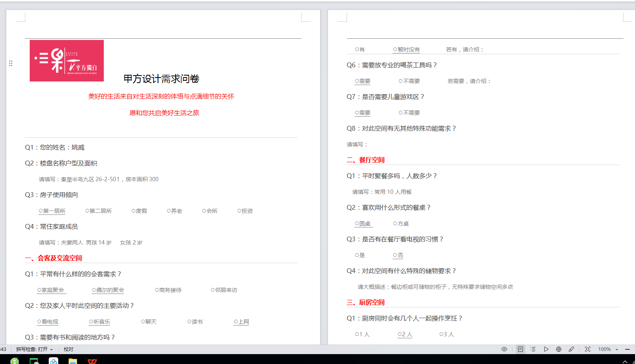The height and width of the screenshot is (364, 635).
Task: Pick the 暂时没有 option
Action: pos(406,49)
